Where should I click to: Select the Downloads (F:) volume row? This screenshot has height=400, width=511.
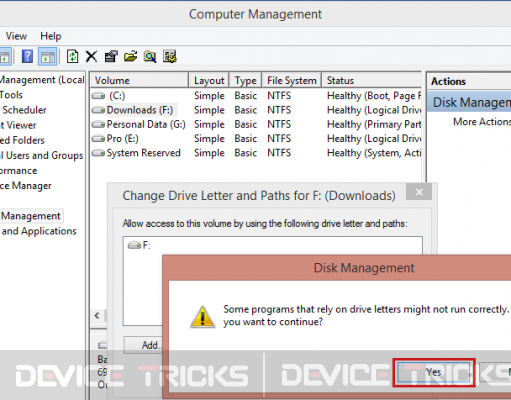[x=255, y=110]
